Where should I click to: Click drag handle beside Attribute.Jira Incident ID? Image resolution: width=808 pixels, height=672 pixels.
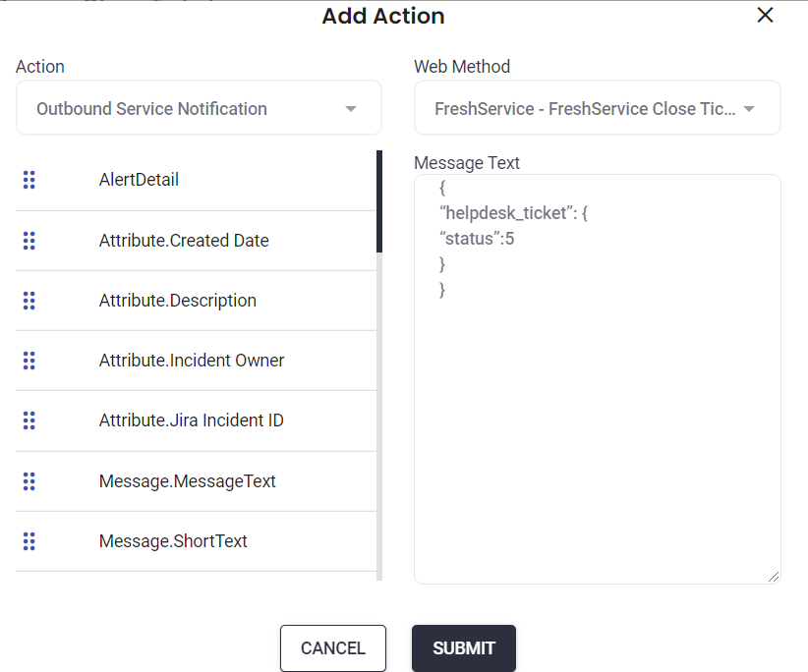pyautogui.click(x=29, y=420)
